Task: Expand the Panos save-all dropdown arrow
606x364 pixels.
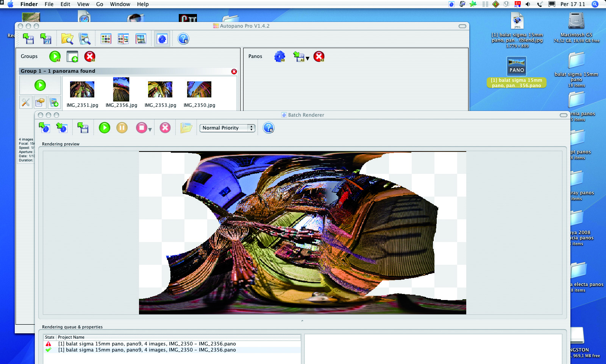Action: tap(308, 59)
